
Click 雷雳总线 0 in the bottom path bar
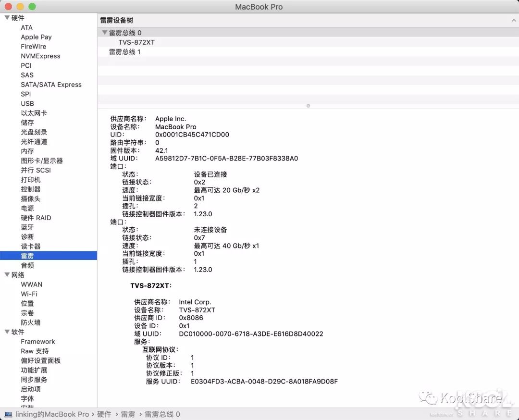[x=162, y=414]
